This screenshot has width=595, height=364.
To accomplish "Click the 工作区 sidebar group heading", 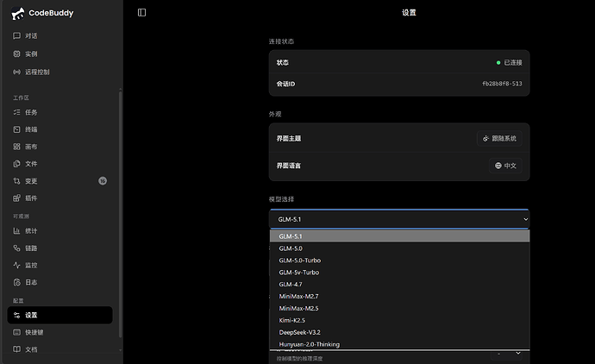I will pos(21,98).
